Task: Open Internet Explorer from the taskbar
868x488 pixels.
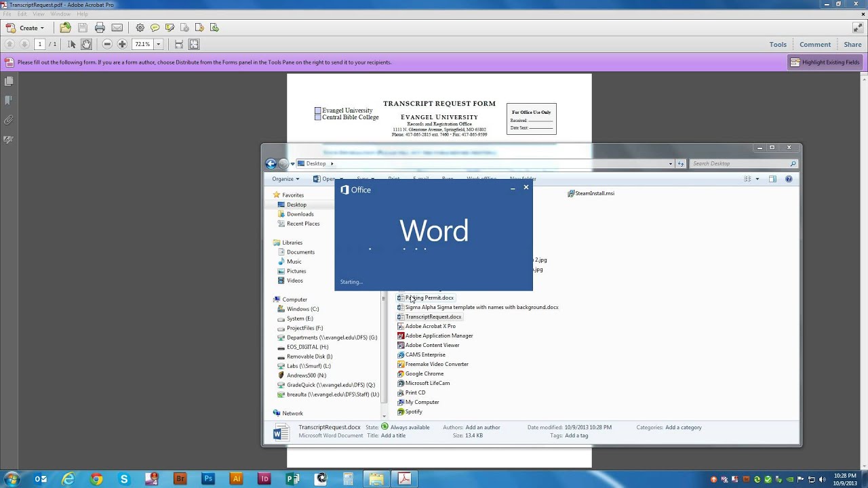Action: click(68, 479)
